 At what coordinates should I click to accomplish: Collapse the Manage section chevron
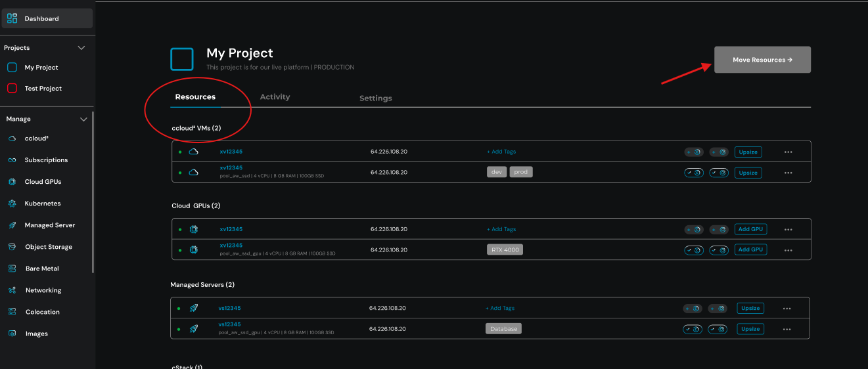click(83, 119)
